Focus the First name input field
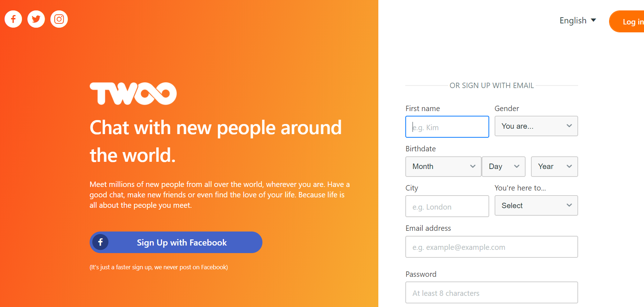The height and width of the screenshot is (307, 644). 447,127
